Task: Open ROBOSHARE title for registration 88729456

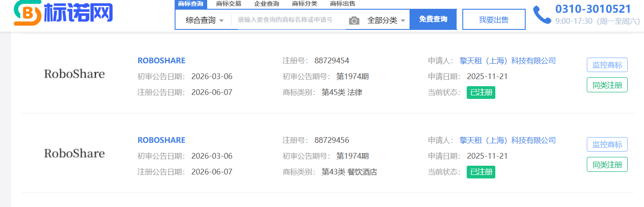Action: (x=161, y=140)
